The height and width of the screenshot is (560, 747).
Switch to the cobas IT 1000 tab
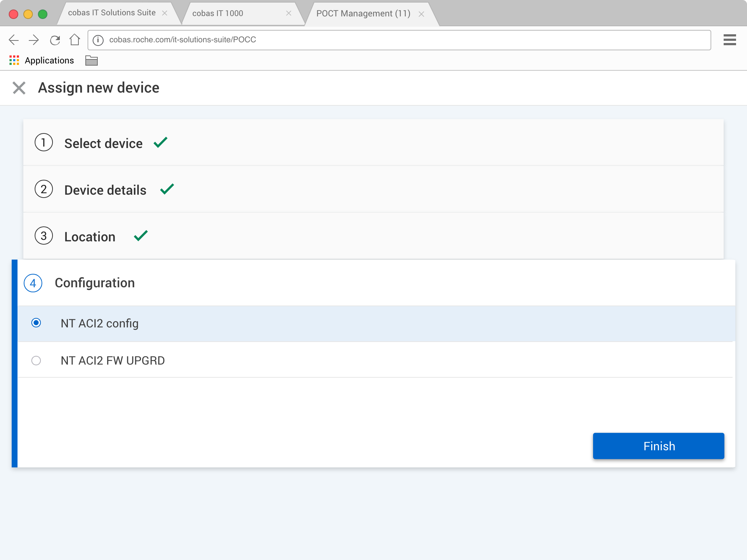[218, 13]
